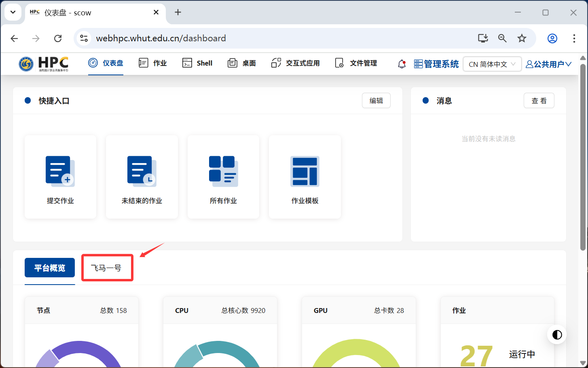This screenshot has width=588, height=368.
Task: Bookmark this page with star icon
Action: [x=522, y=38]
